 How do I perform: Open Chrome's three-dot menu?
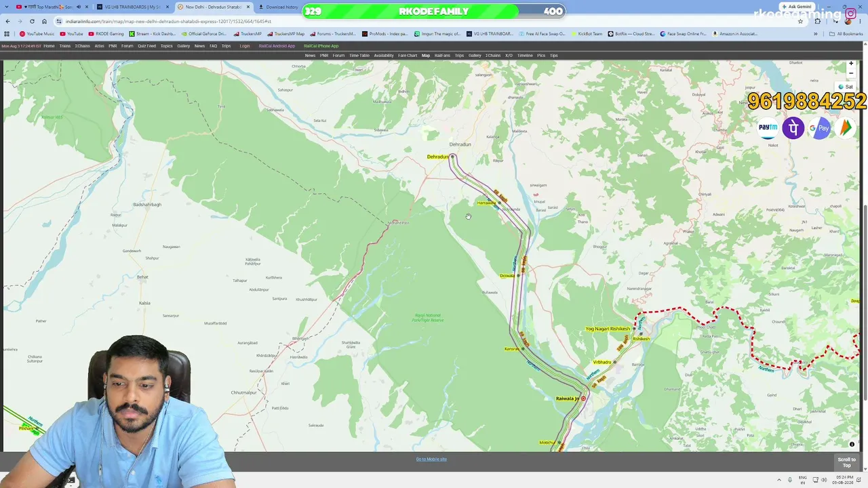[x=861, y=21]
